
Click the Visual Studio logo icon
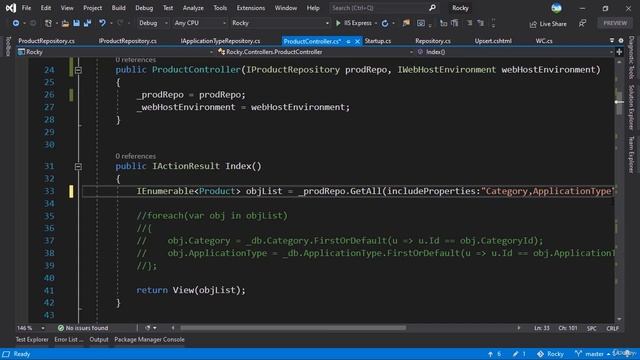[x=11, y=8]
